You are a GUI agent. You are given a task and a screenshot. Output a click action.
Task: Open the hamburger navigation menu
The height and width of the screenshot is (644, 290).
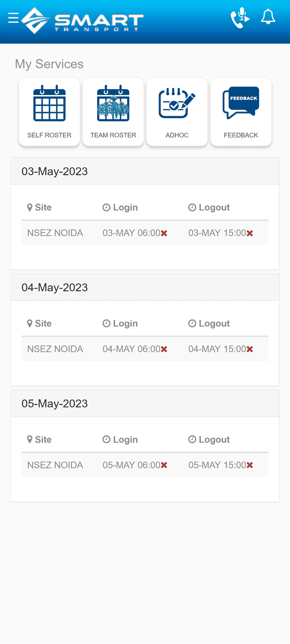click(x=13, y=18)
